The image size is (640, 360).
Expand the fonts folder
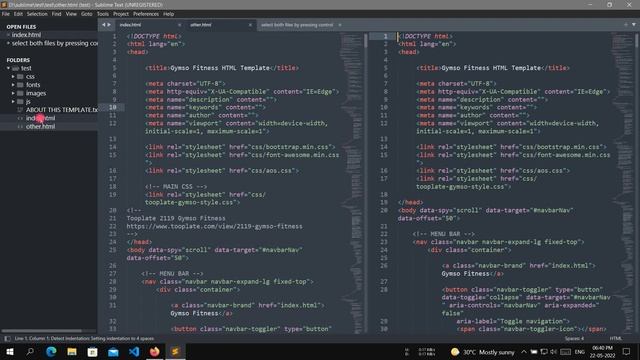[13, 85]
